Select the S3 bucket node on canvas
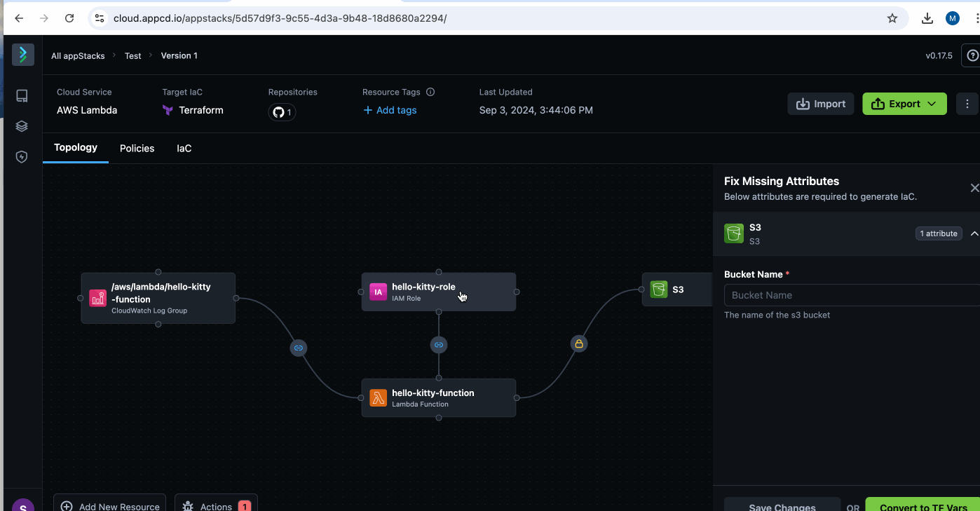980x511 pixels. (x=677, y=289)
